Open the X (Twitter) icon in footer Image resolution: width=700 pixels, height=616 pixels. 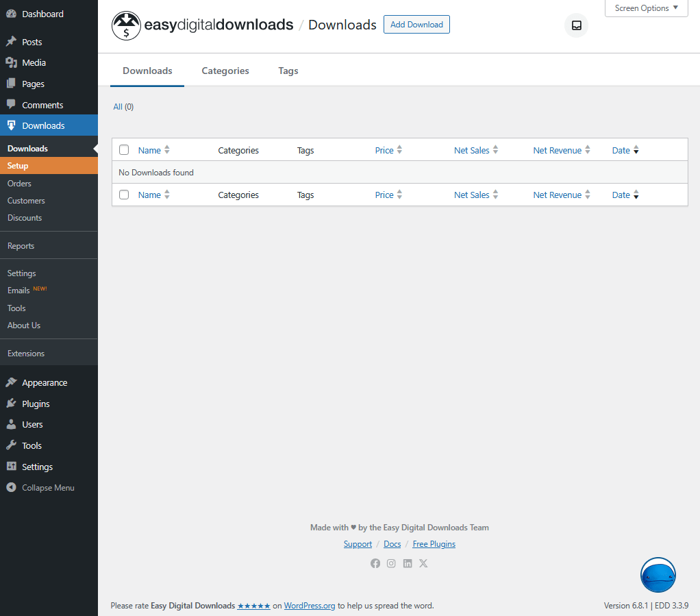point(423,563)
